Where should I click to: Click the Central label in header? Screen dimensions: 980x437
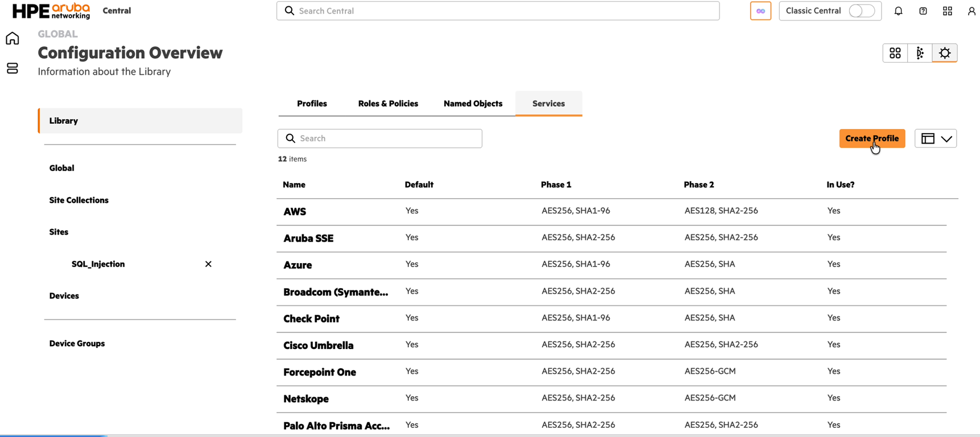(x=117, y=11)
